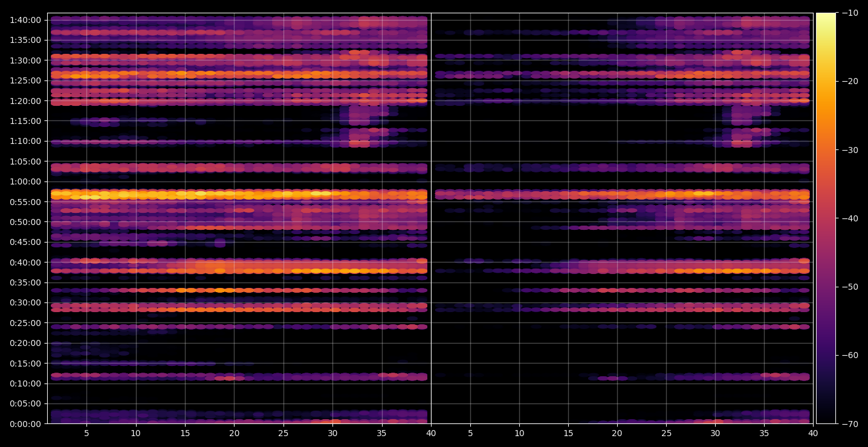
Task: Click the 0:50:00 time axis label
Action: point(25,222)
